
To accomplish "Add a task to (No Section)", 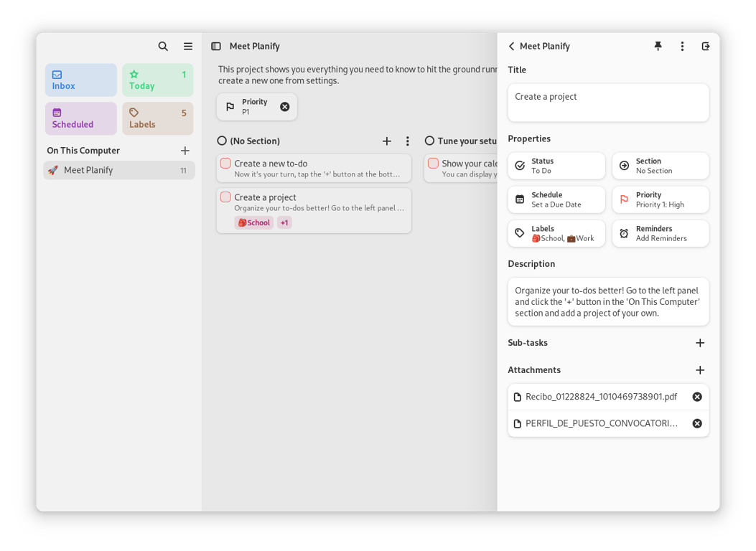I will pyautogui.click(x=387, y=141).
